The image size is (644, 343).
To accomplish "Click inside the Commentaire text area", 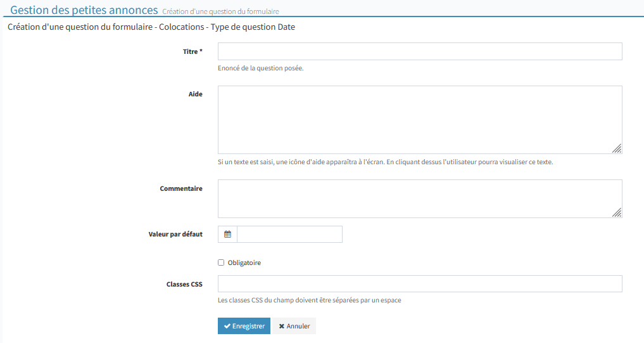I will pos(420,198).
